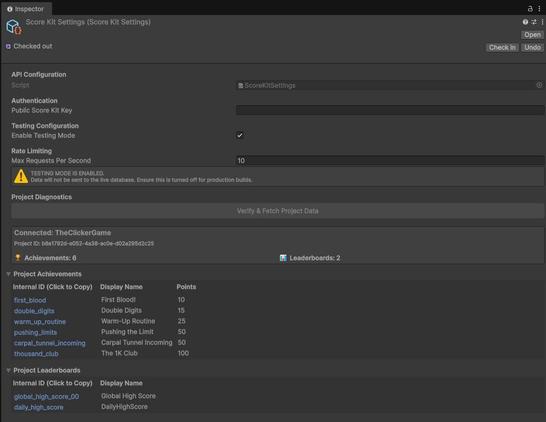
Task: Copy the global_high_score_00 leaderboard ID
Action: click(x=46, y=396)
